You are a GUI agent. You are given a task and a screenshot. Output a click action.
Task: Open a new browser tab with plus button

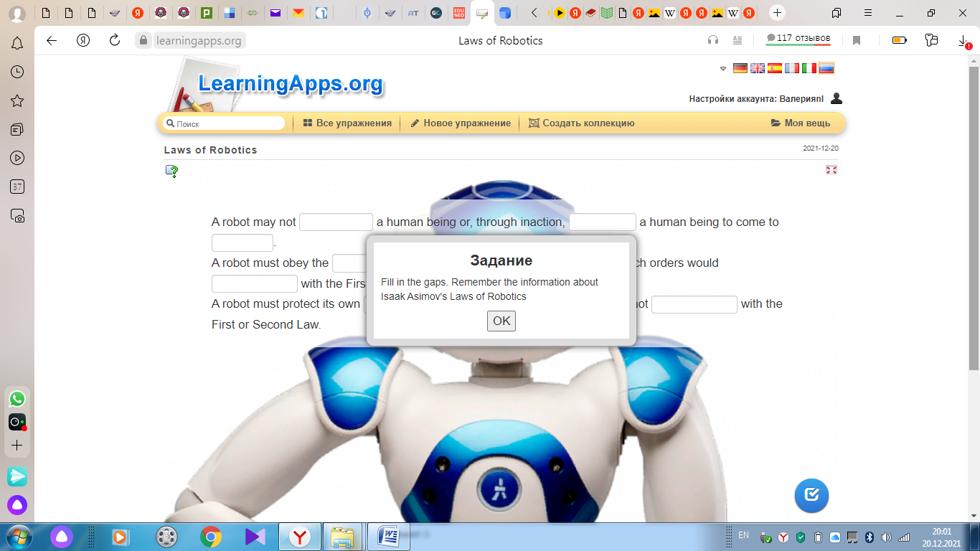click(x=777, y=13)
